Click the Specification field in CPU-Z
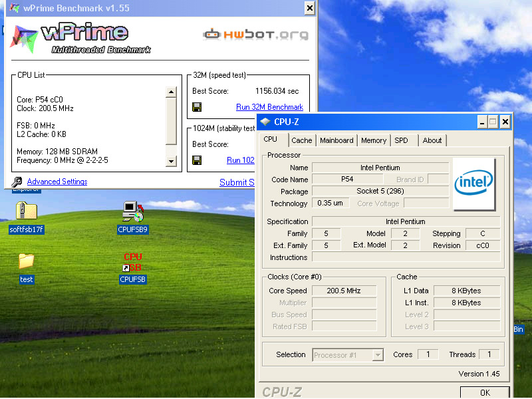This screenshot has width=532, height=399. (406, 221)
